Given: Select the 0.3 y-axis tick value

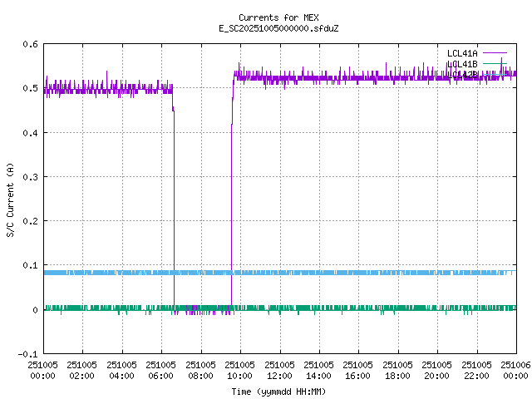Looking at the screenshot, I should [x=30, y=177].
